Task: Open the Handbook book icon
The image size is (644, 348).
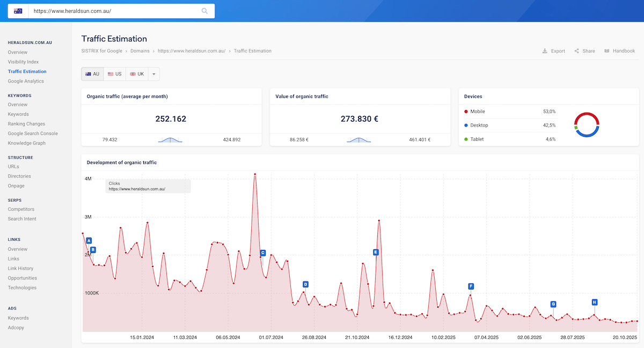Action: tap(606, 51)
